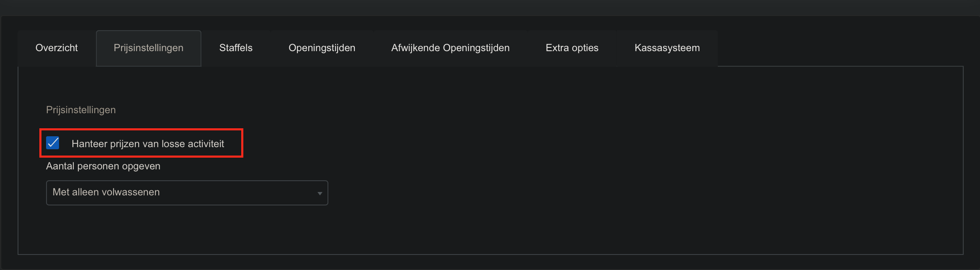Select the Prijsinstellingen tab
Screen dimensions: 980x270
pos(148,48)
